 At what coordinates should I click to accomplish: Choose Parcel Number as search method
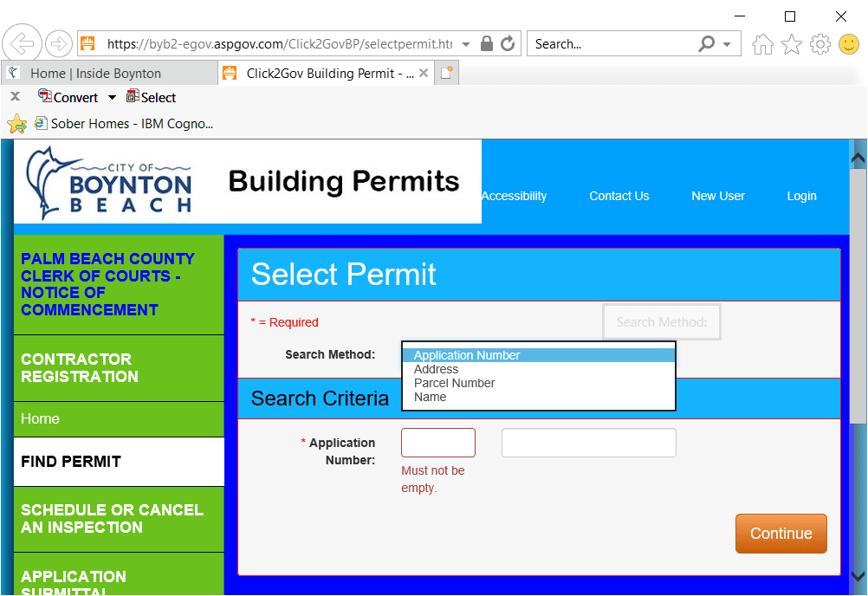pos(455,383)
